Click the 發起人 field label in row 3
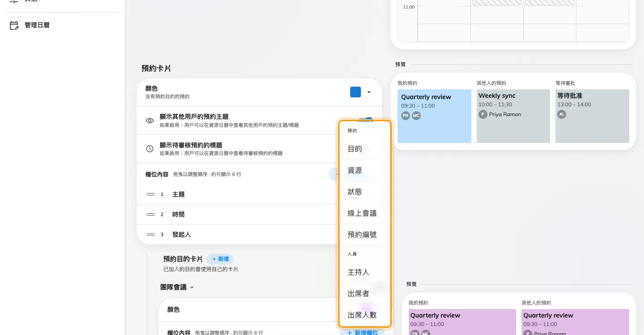Viewport: 644px width, 335px height. pos(182,234)
